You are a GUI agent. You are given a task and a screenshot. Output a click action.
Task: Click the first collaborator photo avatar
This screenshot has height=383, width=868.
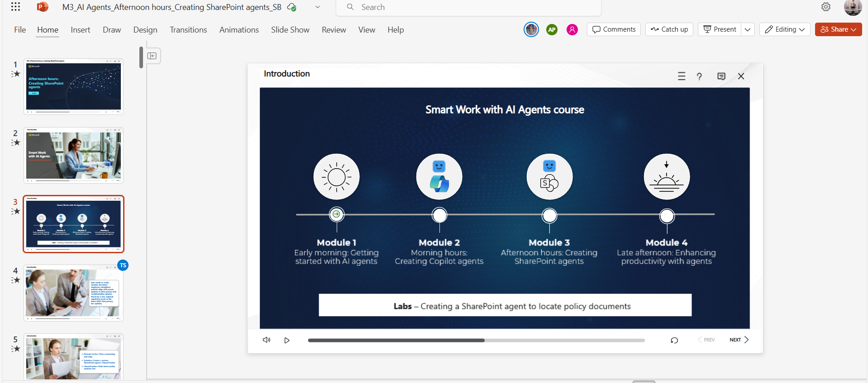(x=531, y=29)
